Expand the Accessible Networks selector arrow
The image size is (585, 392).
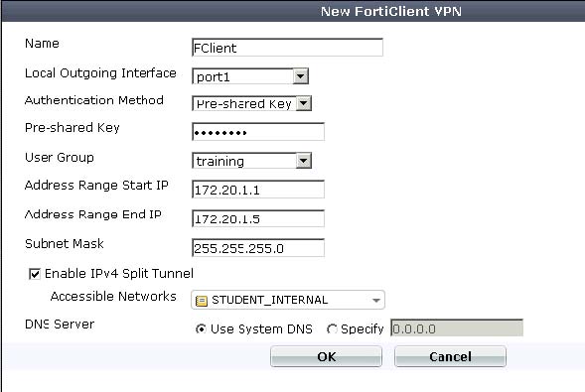(x=376, y=301)
